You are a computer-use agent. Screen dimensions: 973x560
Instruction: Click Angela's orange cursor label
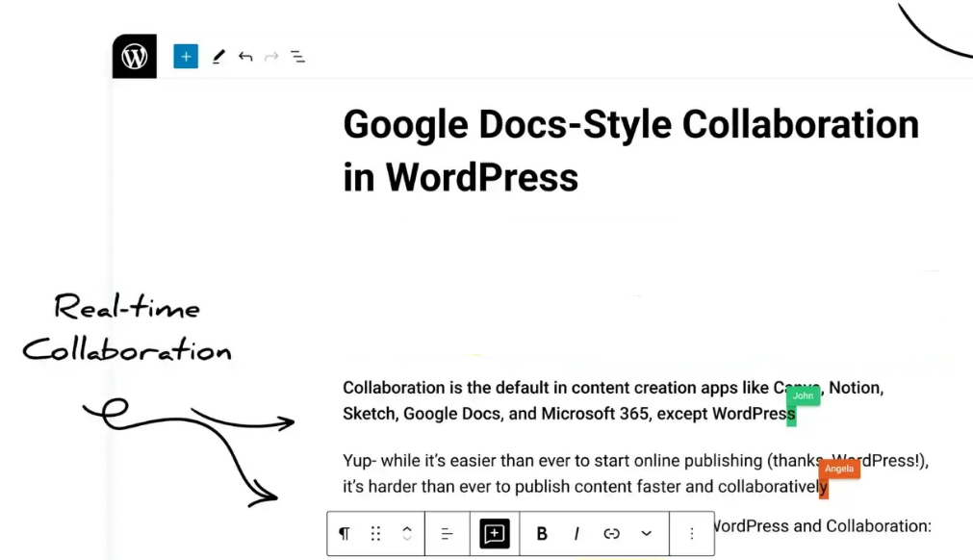(839, 469)
